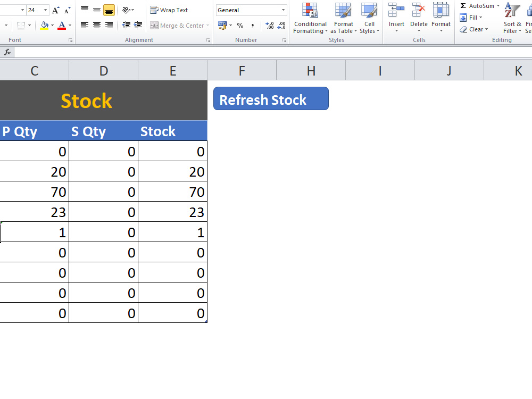Open font name dropdown arrow

pos(22,10)
